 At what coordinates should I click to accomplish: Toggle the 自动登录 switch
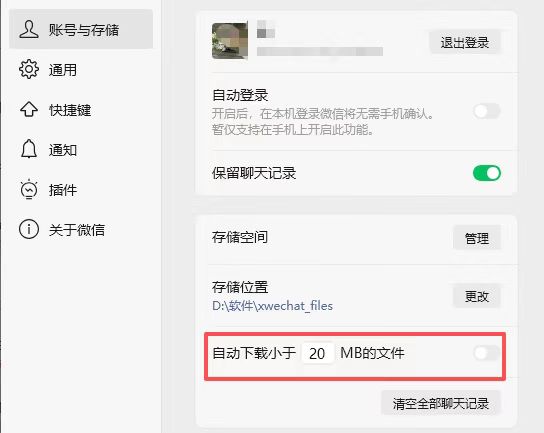point(487,111)
